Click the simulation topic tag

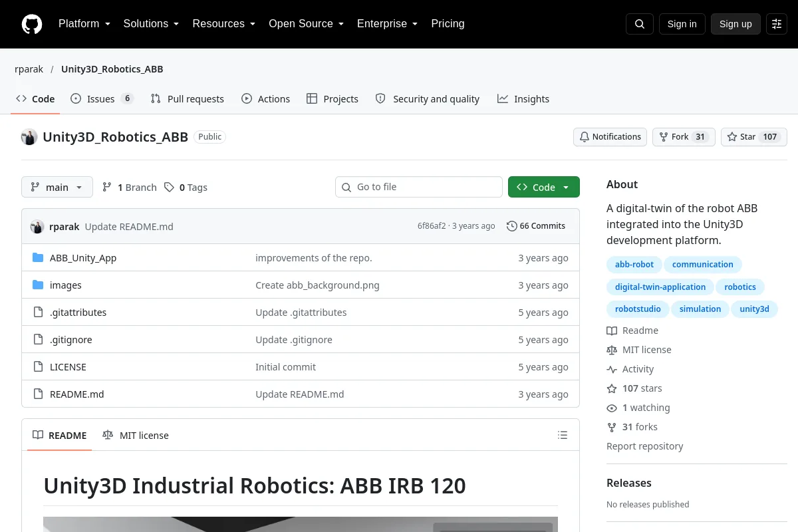(700, 309)
